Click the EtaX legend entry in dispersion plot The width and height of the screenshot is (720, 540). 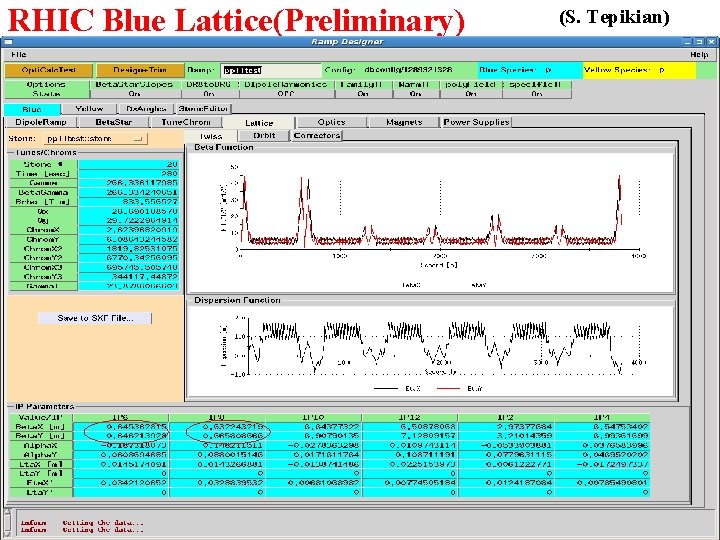coord(398,388)
